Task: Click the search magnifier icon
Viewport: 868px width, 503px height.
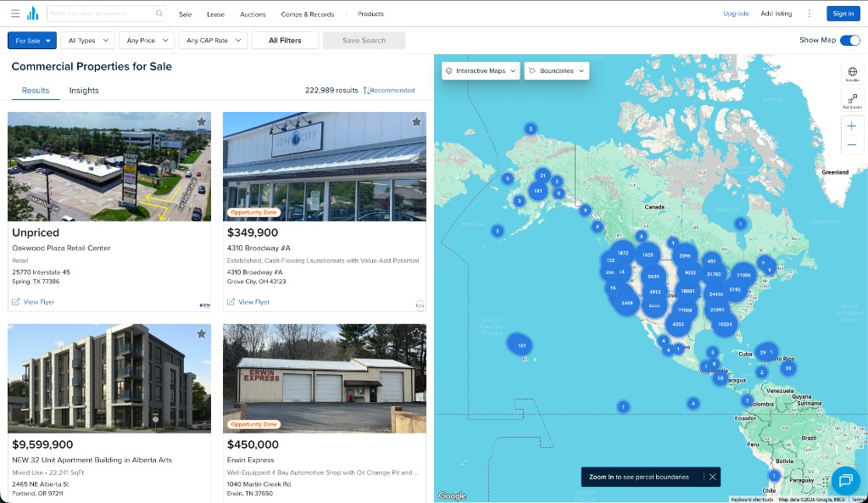Action: [158, 14]
